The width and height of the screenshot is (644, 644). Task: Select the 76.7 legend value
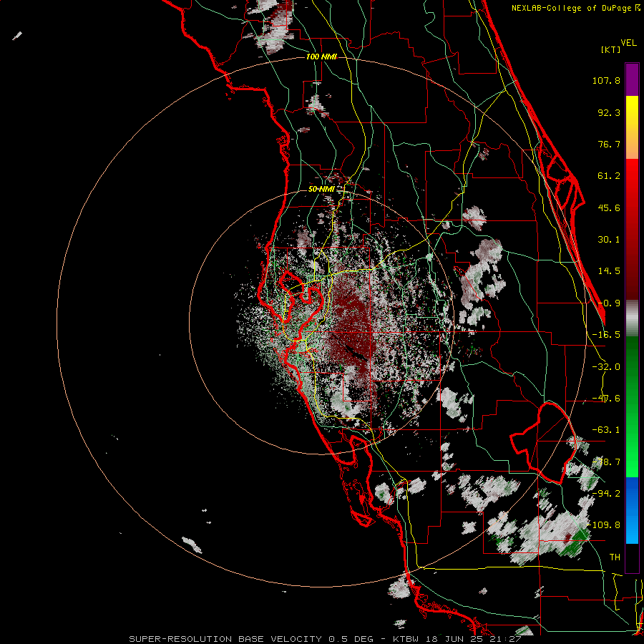click(609, 144)
